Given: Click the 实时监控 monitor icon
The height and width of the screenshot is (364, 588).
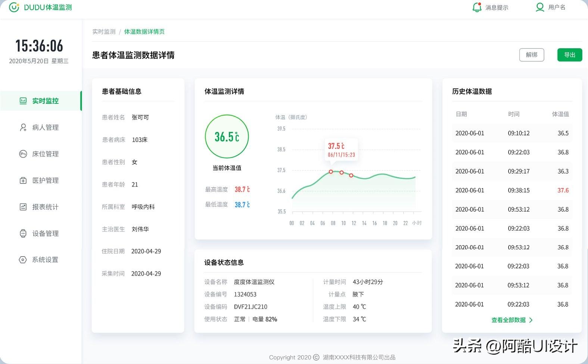Looking at the screenshot, I should click(23, 101).
